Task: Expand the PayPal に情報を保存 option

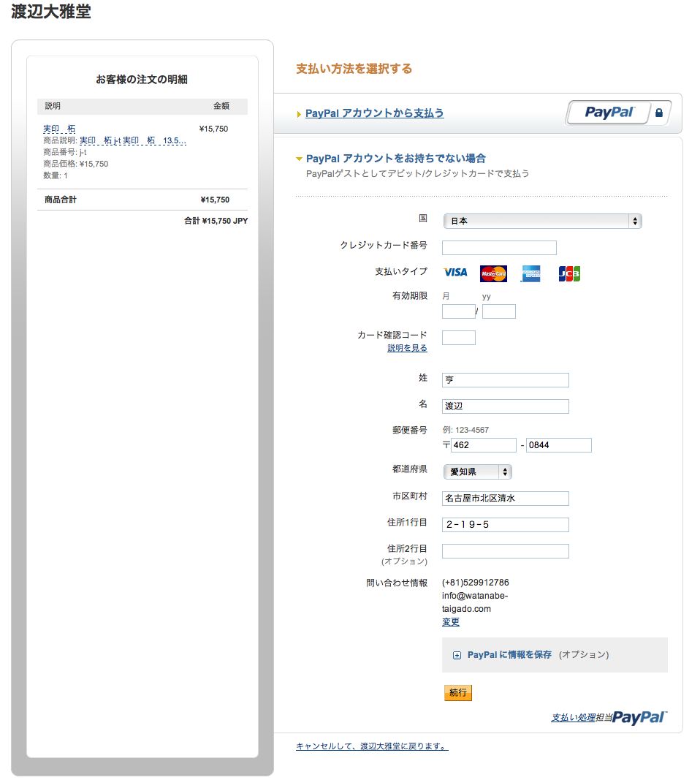Action: pos(509,655)
